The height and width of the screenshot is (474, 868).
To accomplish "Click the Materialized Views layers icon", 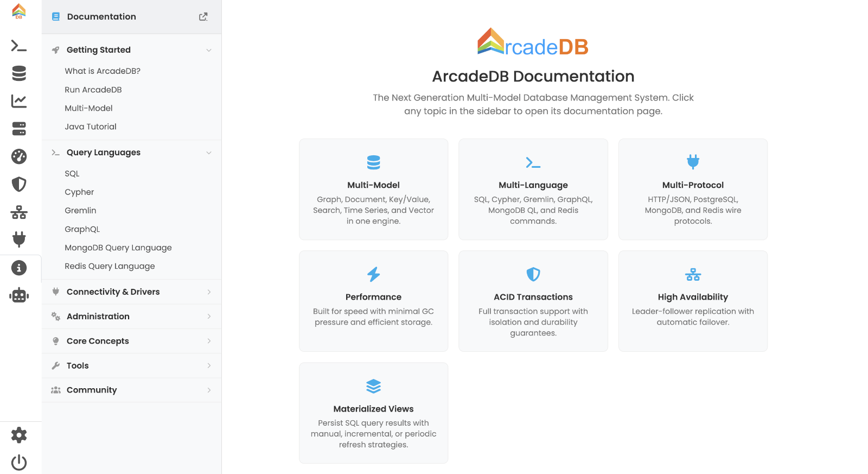I will click(x=374, y=386).
